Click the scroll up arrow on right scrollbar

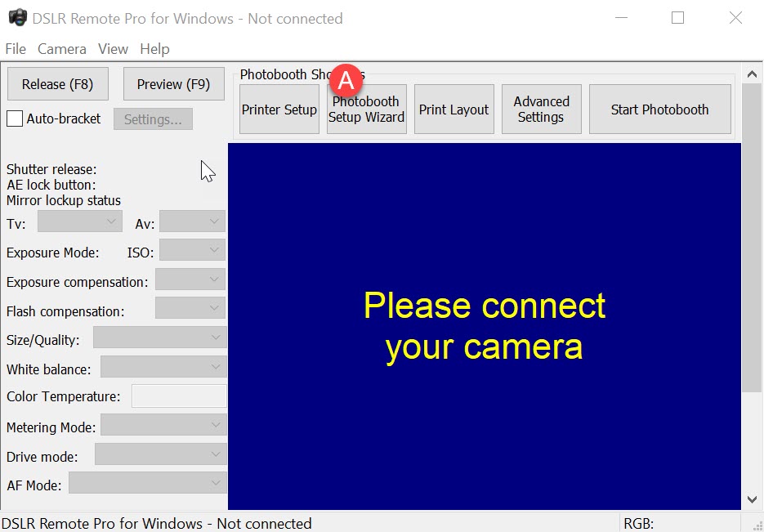[752, 74]
